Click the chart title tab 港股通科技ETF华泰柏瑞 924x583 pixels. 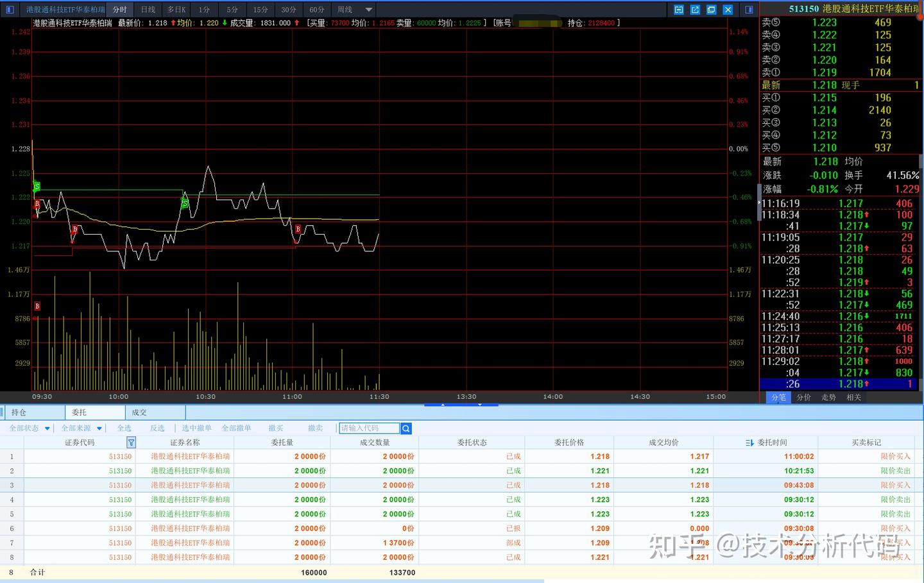coord(65,10)
